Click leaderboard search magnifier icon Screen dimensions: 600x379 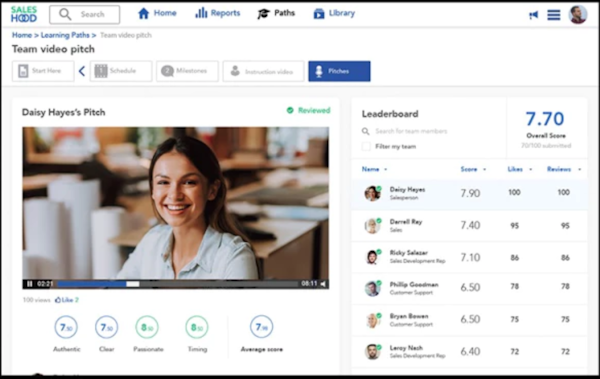tap(365, 131)
